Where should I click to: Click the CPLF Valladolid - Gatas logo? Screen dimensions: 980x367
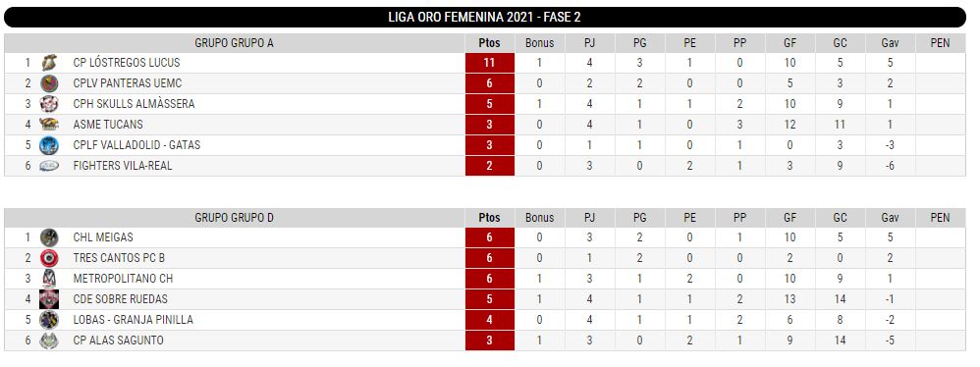click(49, 145)
